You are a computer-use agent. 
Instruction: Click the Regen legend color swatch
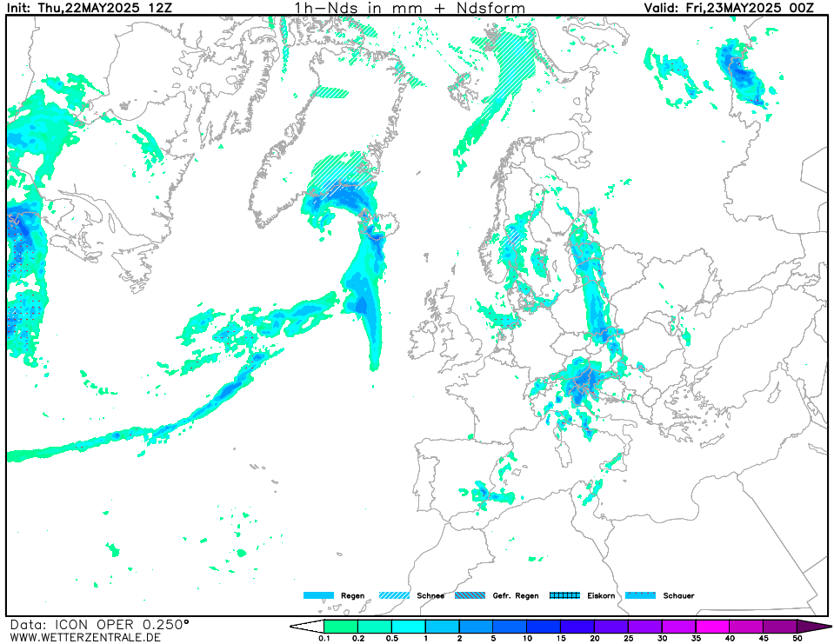pyautogui.click(x=318, y=595)
